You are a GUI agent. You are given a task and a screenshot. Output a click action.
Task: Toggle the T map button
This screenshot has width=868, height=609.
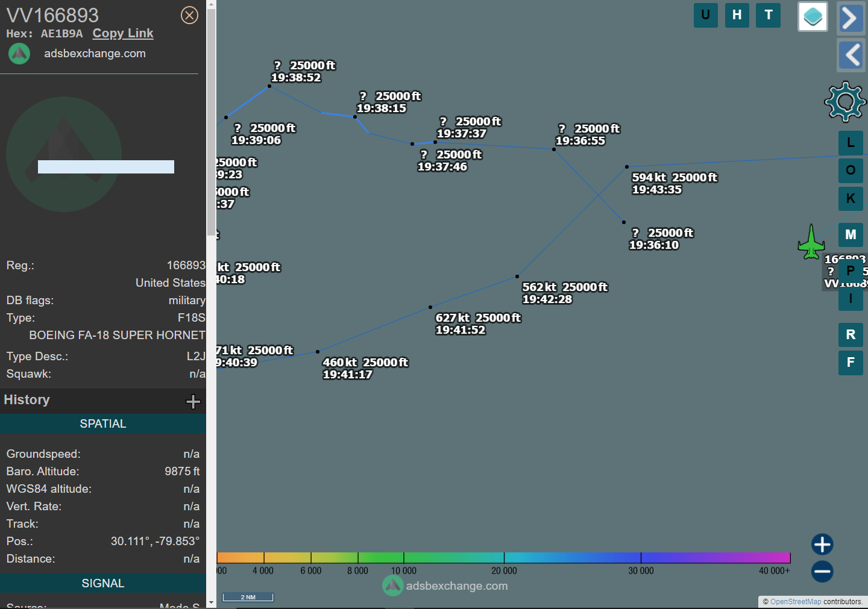(x=768, y=15)
